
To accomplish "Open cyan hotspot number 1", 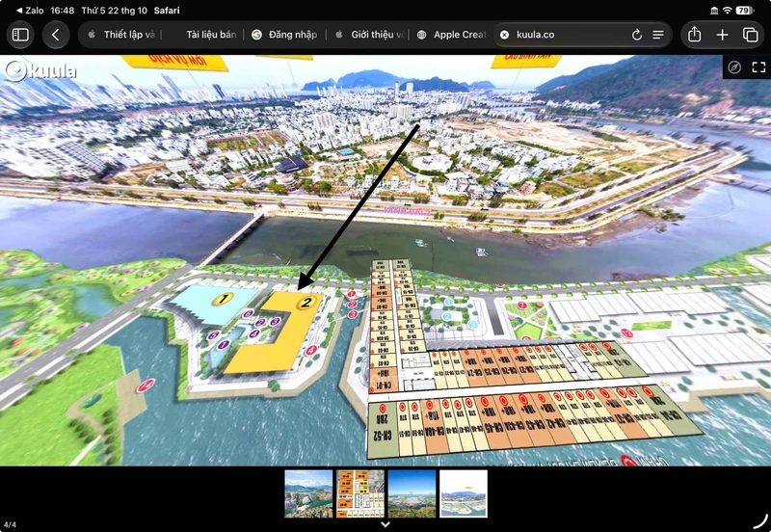I will (449, 302).
